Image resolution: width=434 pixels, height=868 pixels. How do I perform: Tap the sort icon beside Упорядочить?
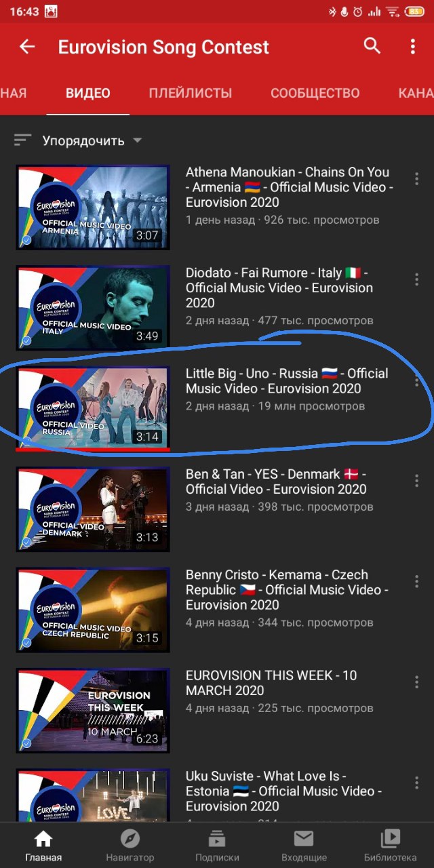[23, 140]
